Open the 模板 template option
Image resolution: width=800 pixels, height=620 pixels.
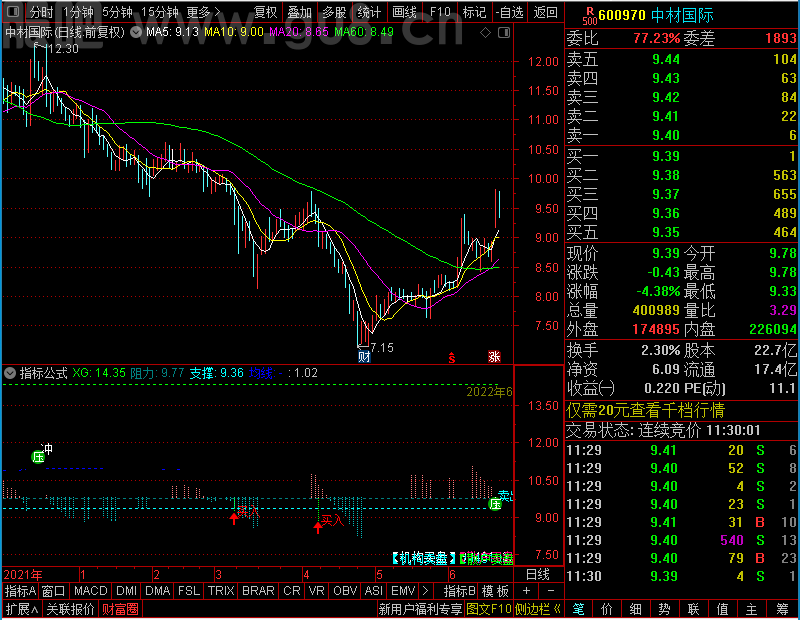pyautogui.click(x=495, y=591)
